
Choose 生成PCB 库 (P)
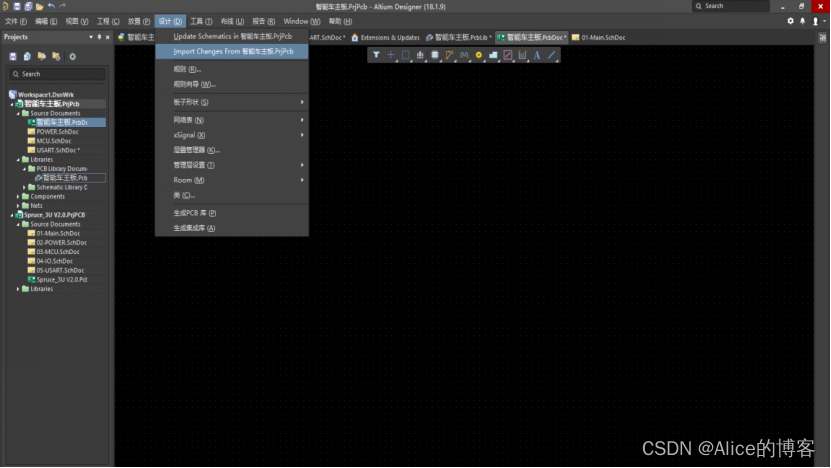point(232,213)
